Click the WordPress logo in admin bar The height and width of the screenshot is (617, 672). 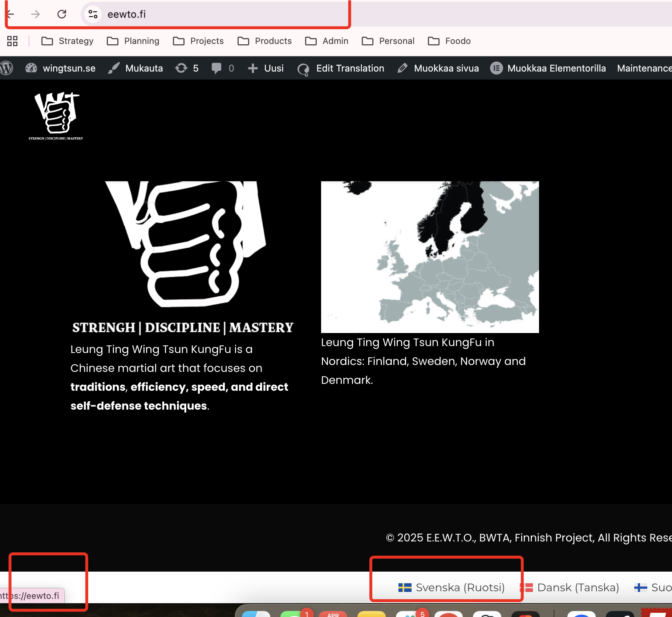tap(7, 68)
